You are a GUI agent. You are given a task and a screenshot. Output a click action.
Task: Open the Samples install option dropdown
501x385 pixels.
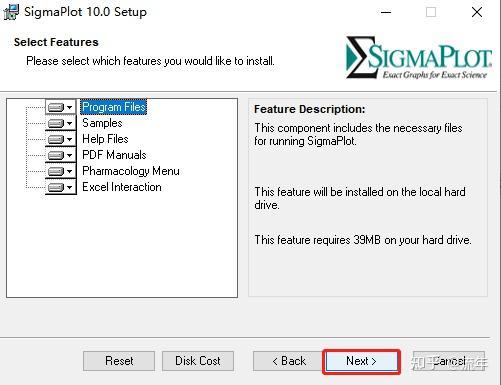coord(61,123)
